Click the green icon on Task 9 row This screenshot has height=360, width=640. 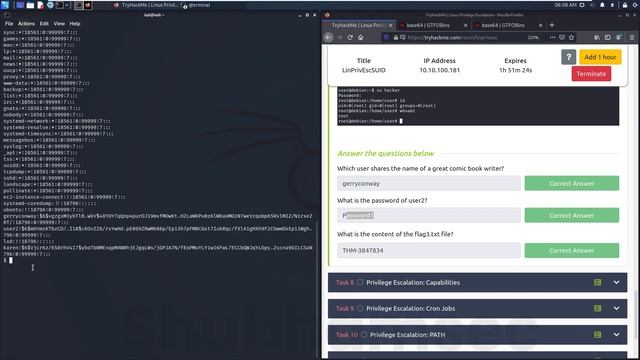598,309
